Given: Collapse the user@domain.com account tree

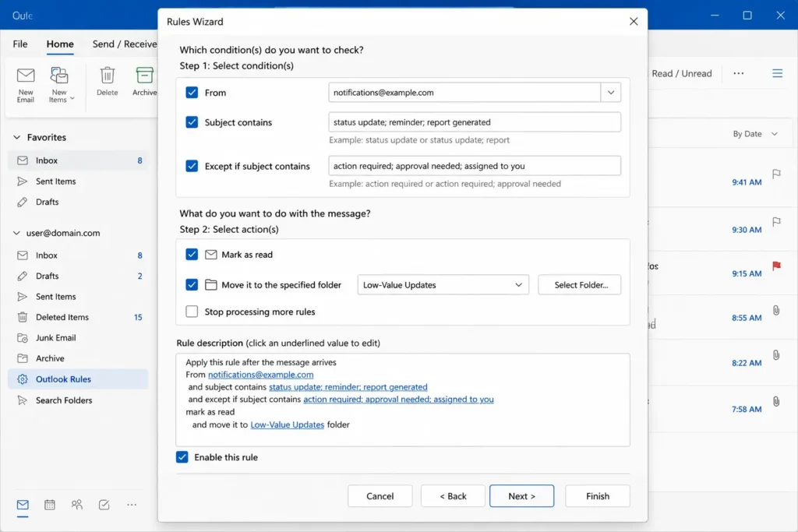Looking at the screenshot, I should [17, 233].
